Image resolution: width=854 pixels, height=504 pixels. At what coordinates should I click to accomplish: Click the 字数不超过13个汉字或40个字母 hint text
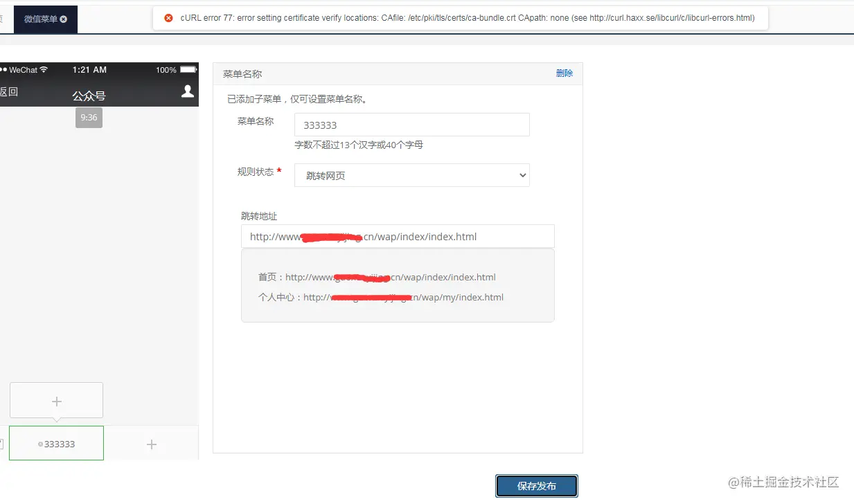[359, 145]
